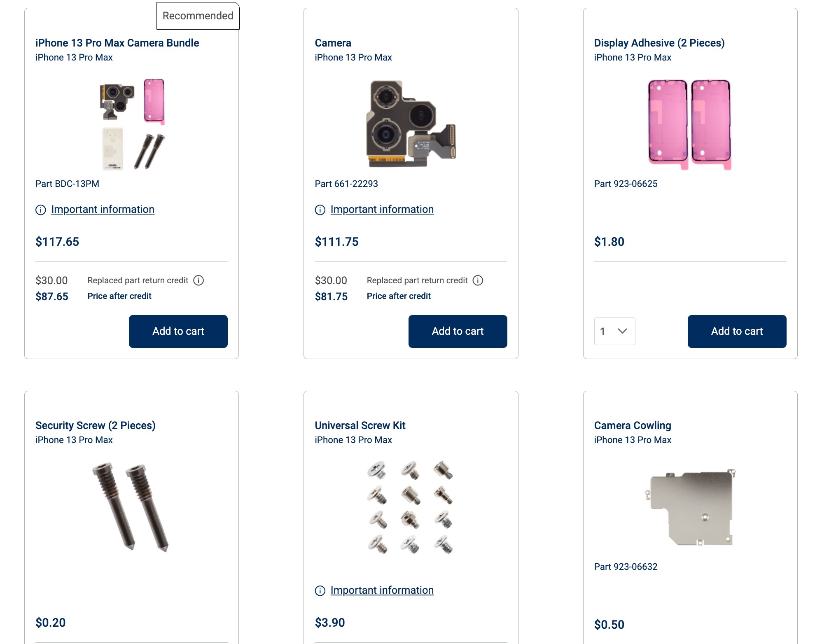Click info icon beside Camera return credit
Viewport: 822px width, 644px height.
tap(478, 280)
